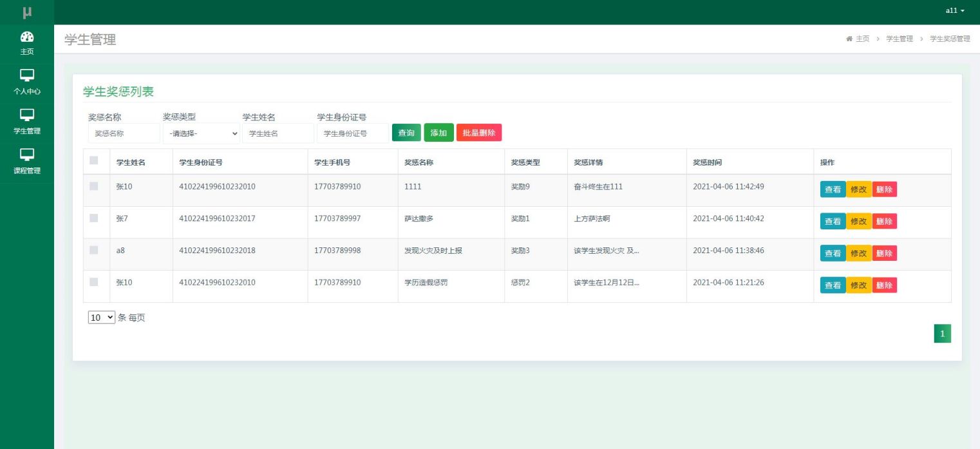Edit the 1111 reward record with 修改
Image resolution: width=980 pixels, height=449 pixels.
[x=859, y=189]
